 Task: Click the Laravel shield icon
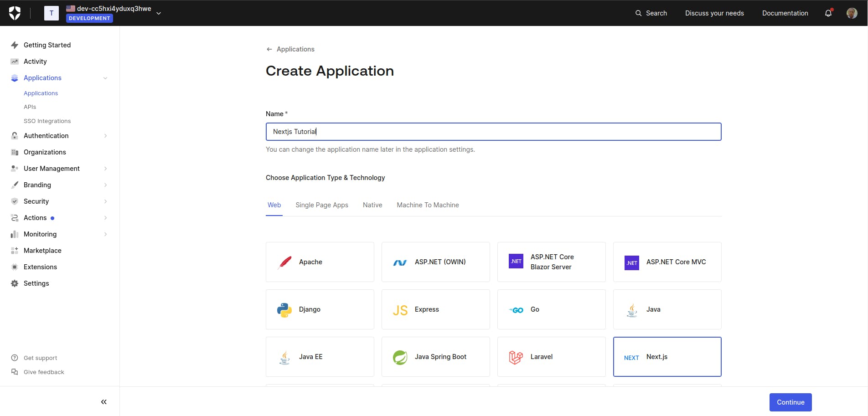tap(516, 357)
